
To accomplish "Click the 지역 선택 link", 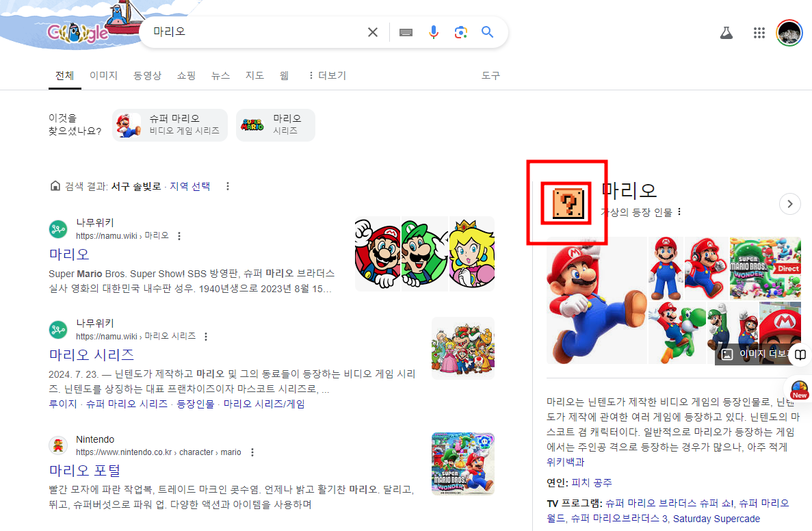I will [190, 186].
